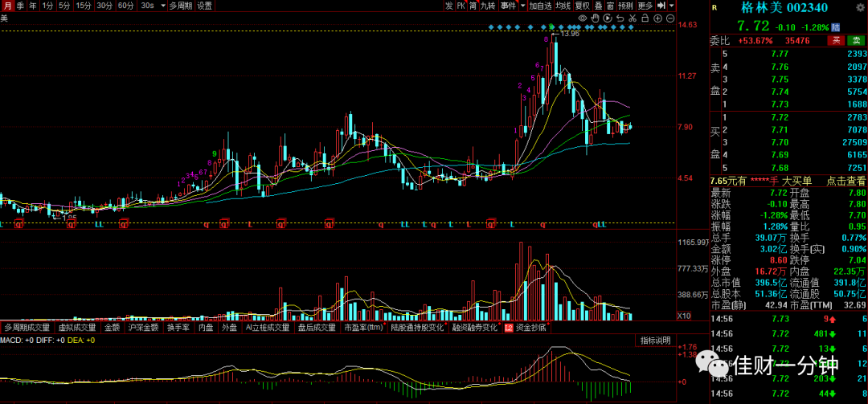The height and width of the screenshot is (404, 868).
Task: Select the 月 monthly period tab
Action: (x=7, y=6)
